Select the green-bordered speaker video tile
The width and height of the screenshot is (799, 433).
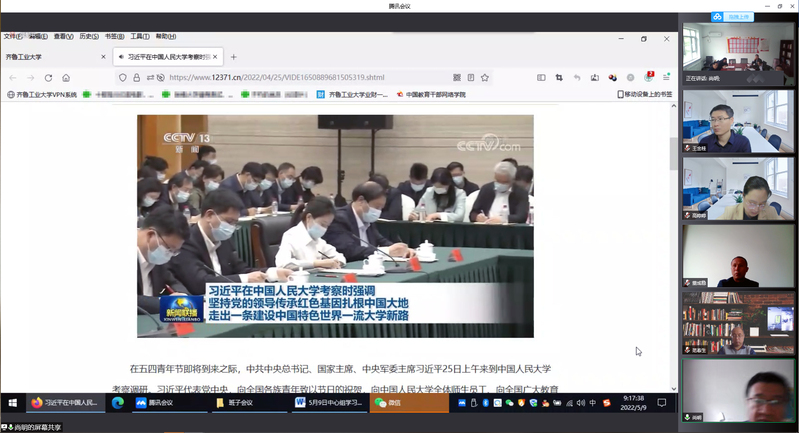click(x=738, y=391)
